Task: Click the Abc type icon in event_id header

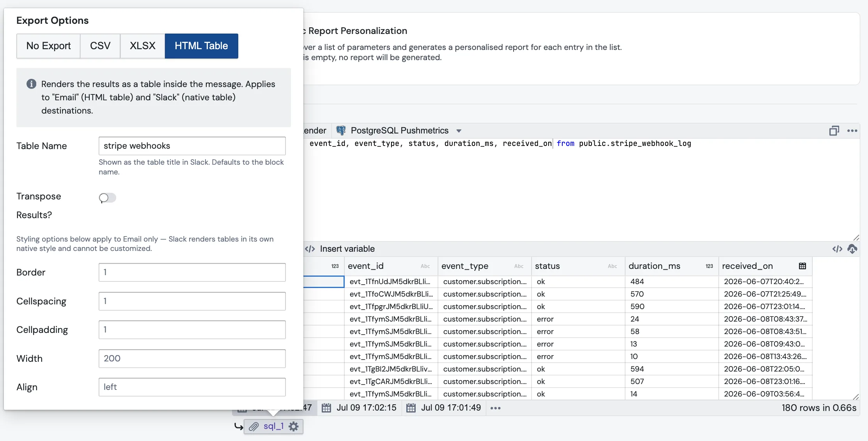Action: 425,266
